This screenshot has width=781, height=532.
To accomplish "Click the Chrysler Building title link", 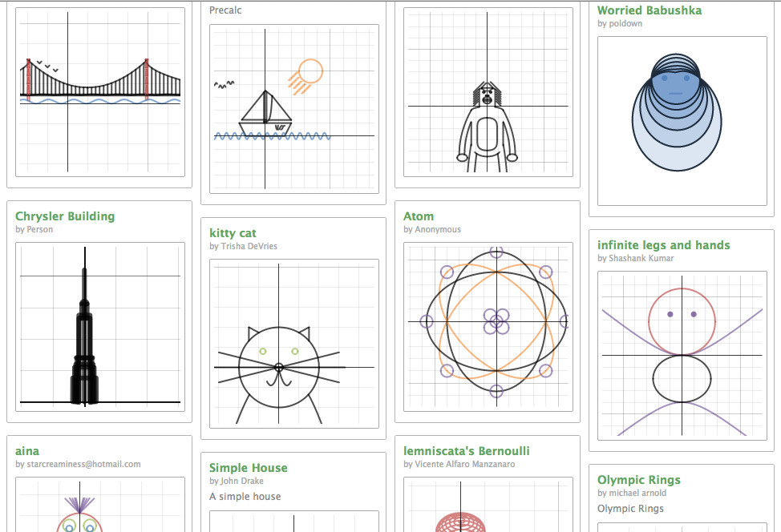I will tap(65, 216).
